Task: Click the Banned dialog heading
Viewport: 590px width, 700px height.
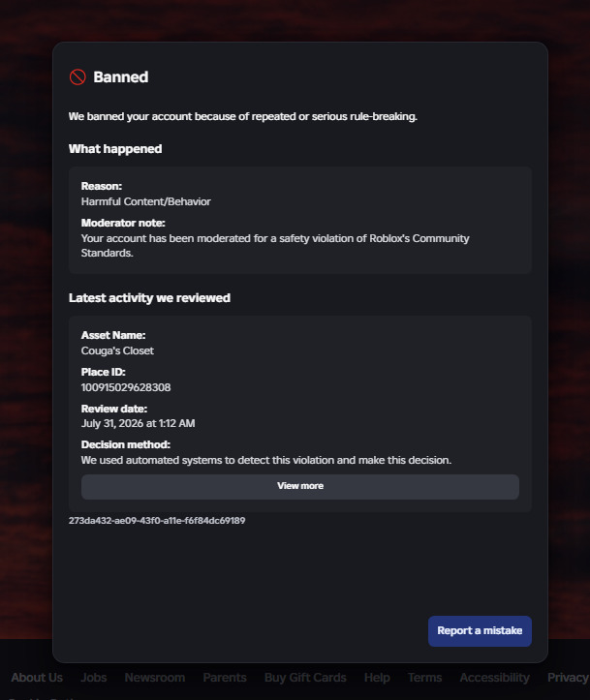Action: pyautogui.click(x=120, y=77)
